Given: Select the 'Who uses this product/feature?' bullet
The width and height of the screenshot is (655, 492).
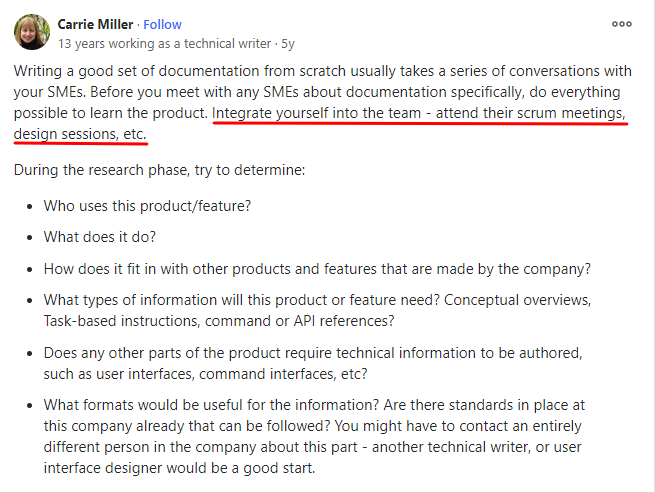Looking at the screenshot, I should pos(147,206).
